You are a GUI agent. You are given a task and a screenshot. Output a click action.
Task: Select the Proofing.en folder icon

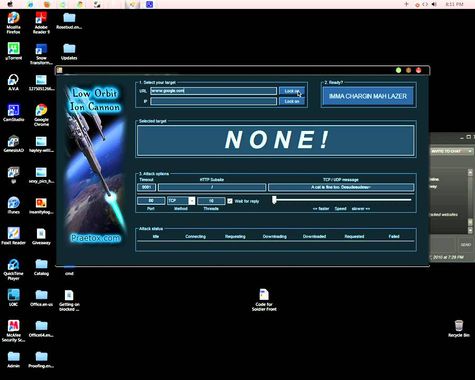41,359
